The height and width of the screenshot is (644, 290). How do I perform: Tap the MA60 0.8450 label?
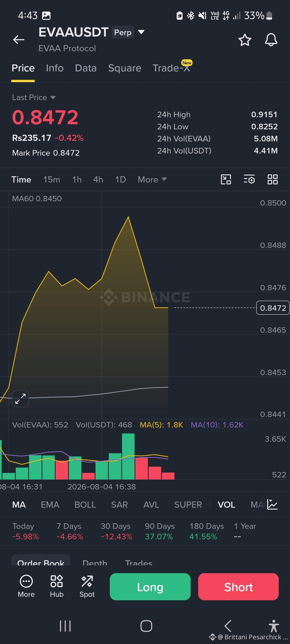[x=37, y=199]
